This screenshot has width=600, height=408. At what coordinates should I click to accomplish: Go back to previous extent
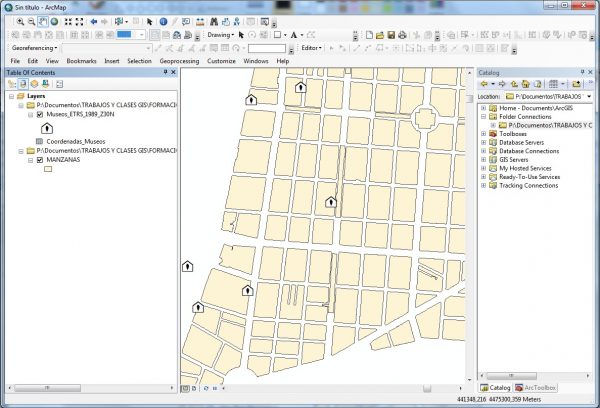94,21
